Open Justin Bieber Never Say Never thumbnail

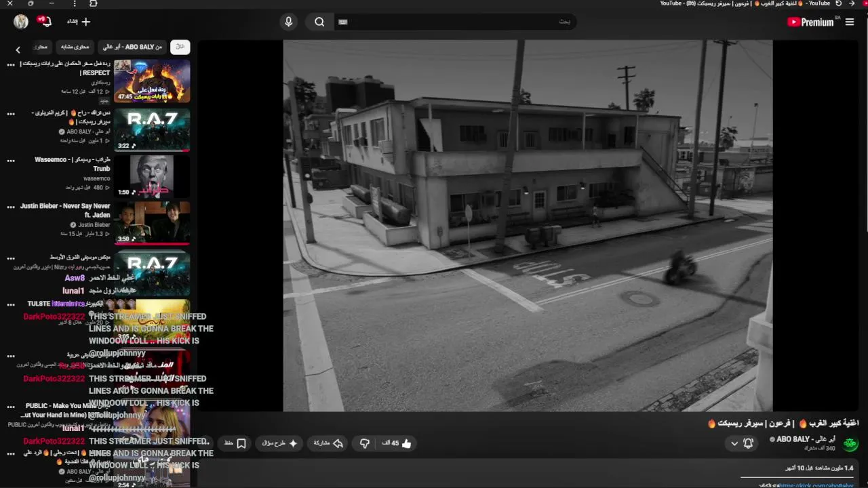(152, 222)
